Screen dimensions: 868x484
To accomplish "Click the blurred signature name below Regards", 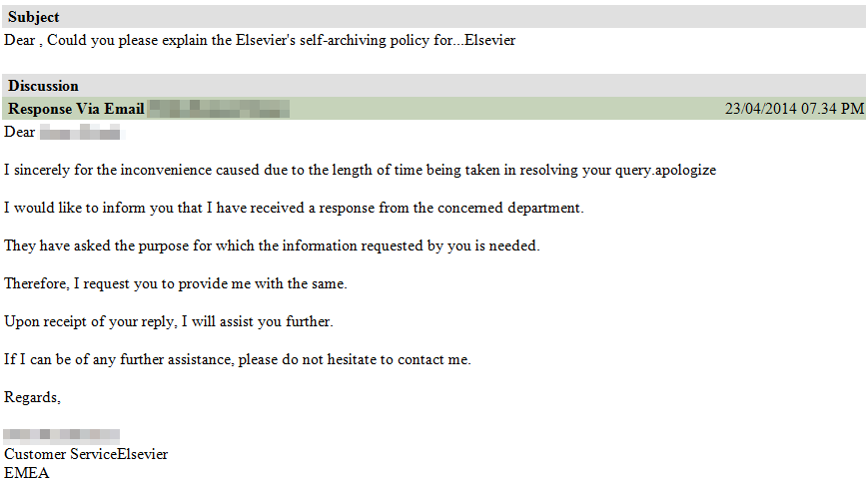I will [62, 436].
